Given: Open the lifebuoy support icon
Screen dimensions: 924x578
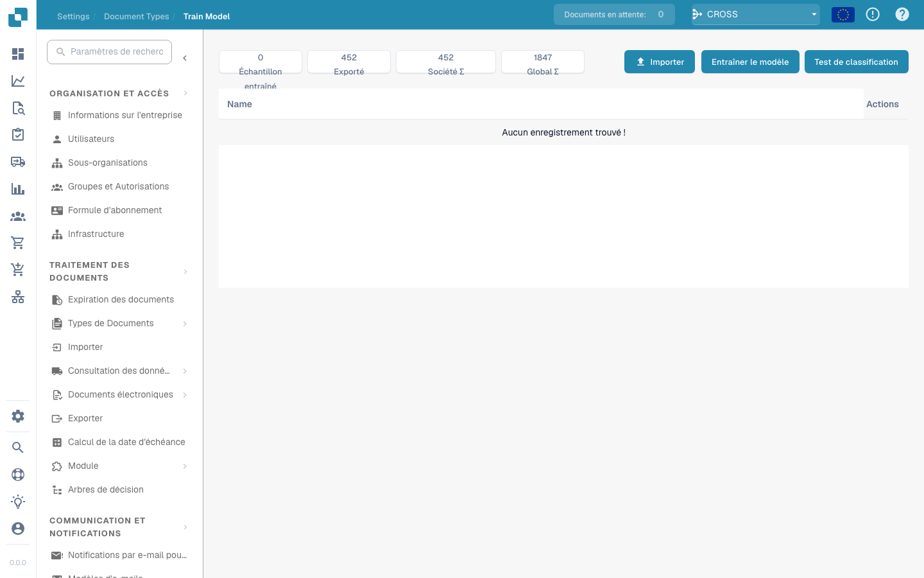Looking at the screenshot, I should (x=18, y=475).
